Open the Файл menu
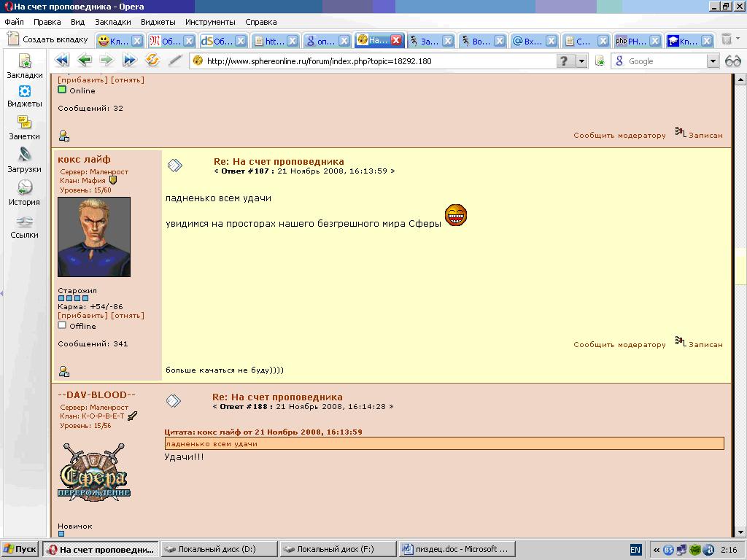This screenshot has height=560, width=747. pyautogui.click(x=14, y=22)
